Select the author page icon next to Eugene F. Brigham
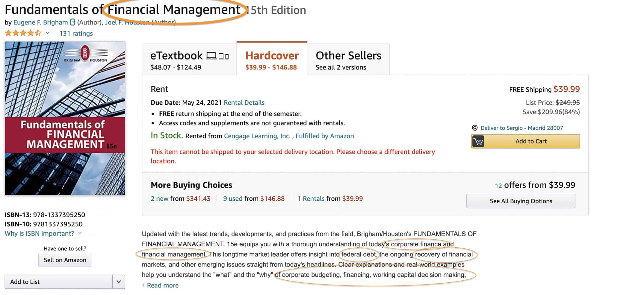The image size is (644, 295). (72, 22)
